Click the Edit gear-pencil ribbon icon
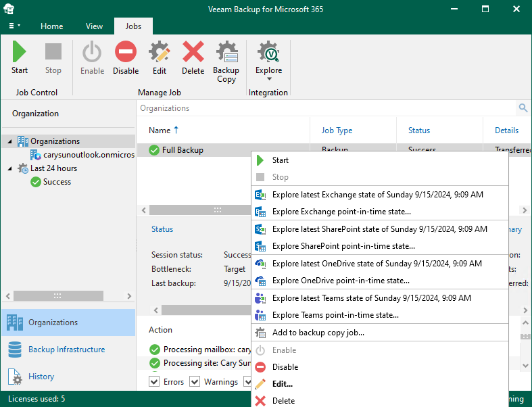The width and height of the screenshot is (532, 407). coord(159,51)
